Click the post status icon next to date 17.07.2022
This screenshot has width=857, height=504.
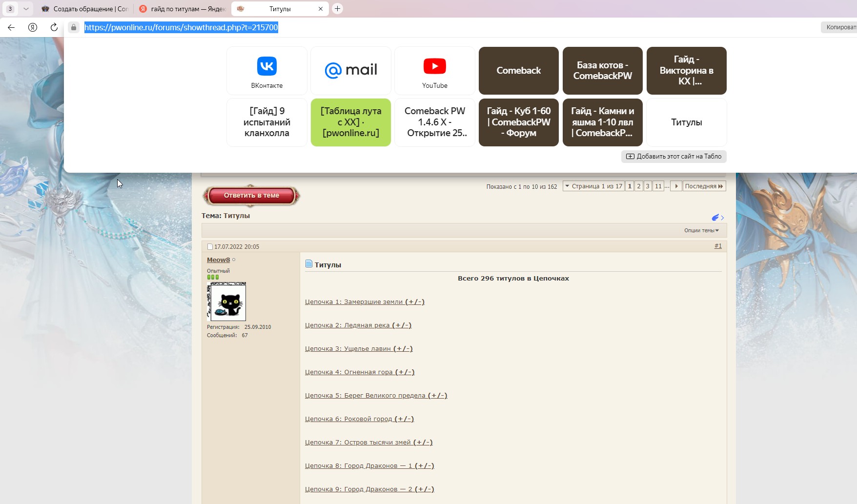pyautogui.click(x=210, y=247)
